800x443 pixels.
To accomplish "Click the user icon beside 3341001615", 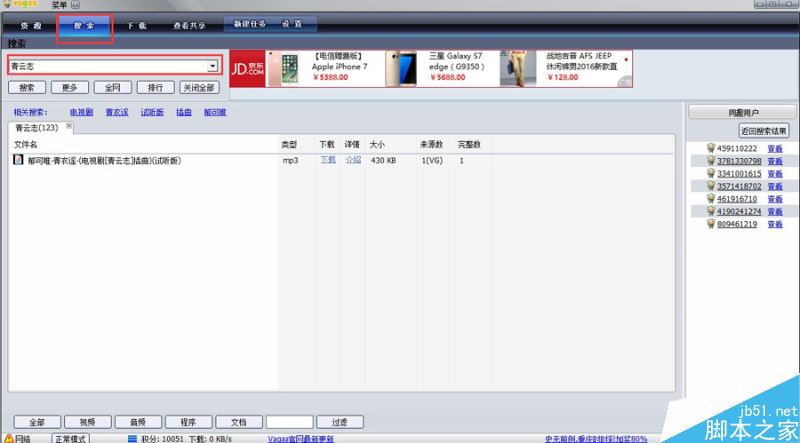I will pos(711,174).
